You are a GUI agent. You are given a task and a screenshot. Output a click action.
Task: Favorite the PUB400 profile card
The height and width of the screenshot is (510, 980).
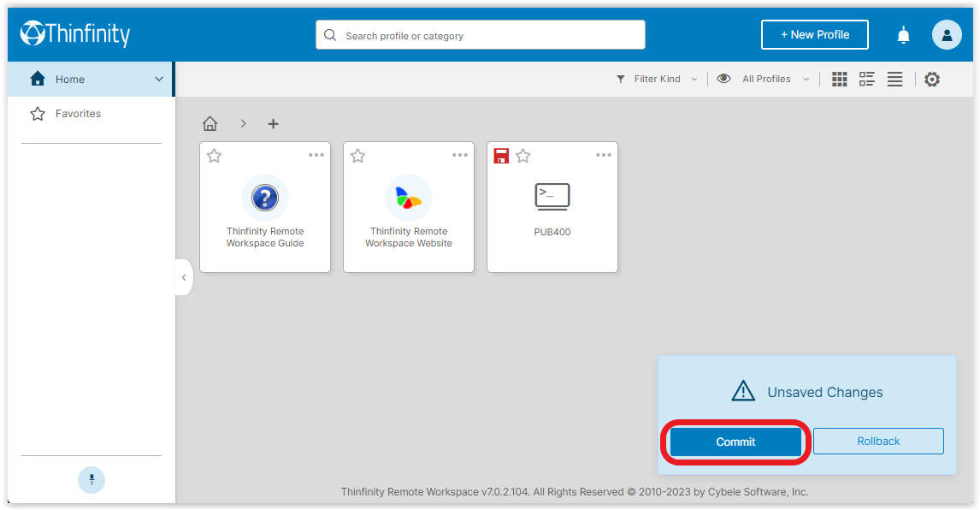coord(523,156)
